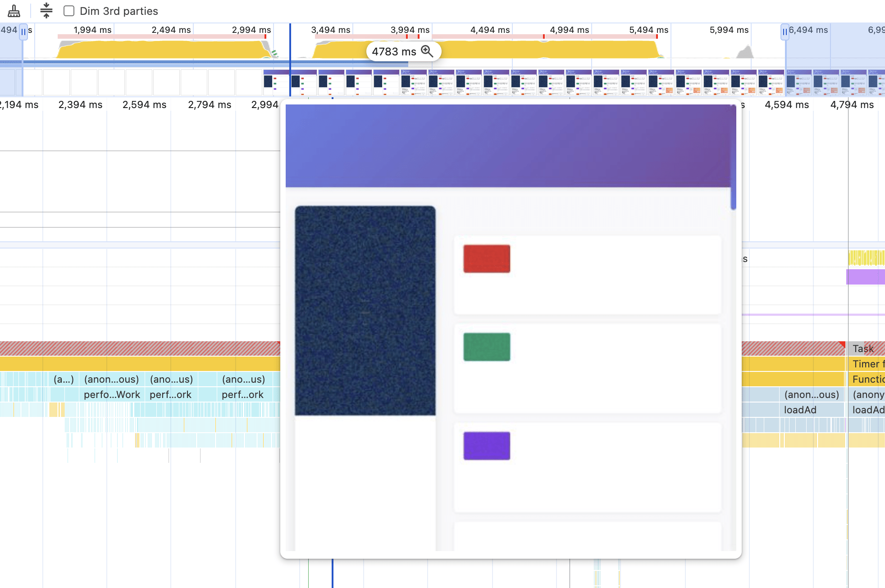The height and width of the screenshot is (588, 885).
Task: Click the collect garbage broom icon
Action: 14,11
